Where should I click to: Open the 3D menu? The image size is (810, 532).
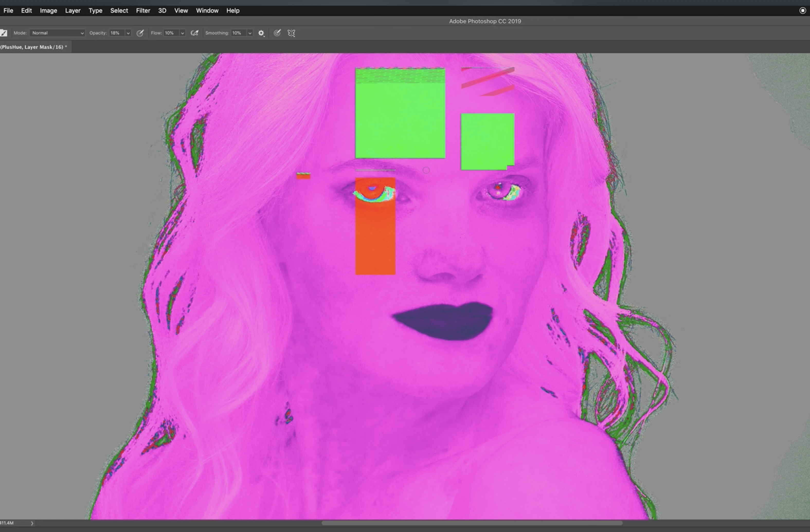click(162, 11)
